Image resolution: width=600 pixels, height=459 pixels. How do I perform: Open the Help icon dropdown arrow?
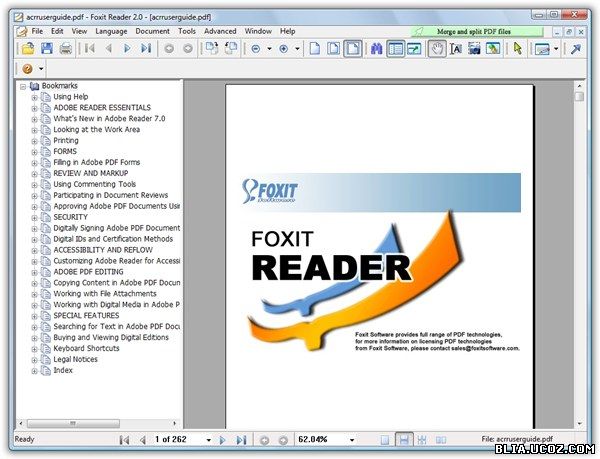click(41, 69)
